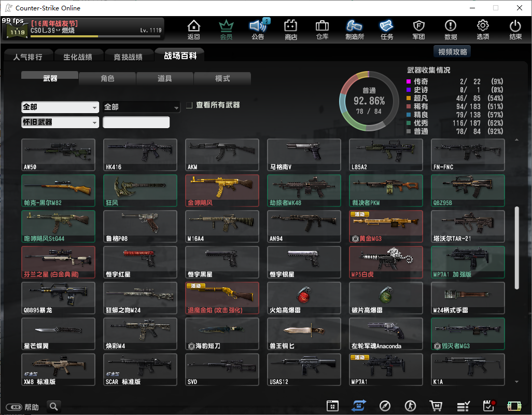Select the AKM weapon card

(222, 155)
